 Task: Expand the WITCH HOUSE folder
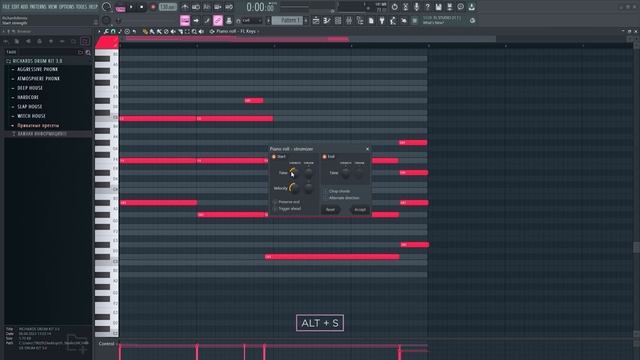[x=31, y=116]
